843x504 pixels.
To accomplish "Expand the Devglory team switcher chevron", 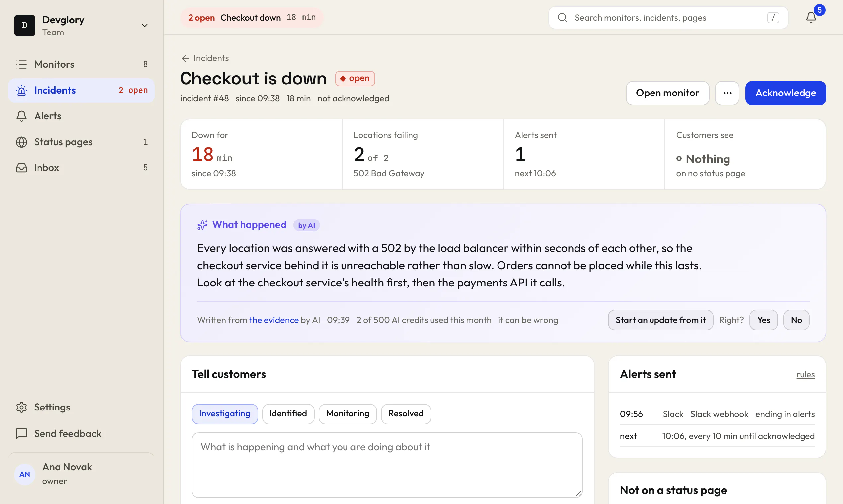I will pos(145,26).
